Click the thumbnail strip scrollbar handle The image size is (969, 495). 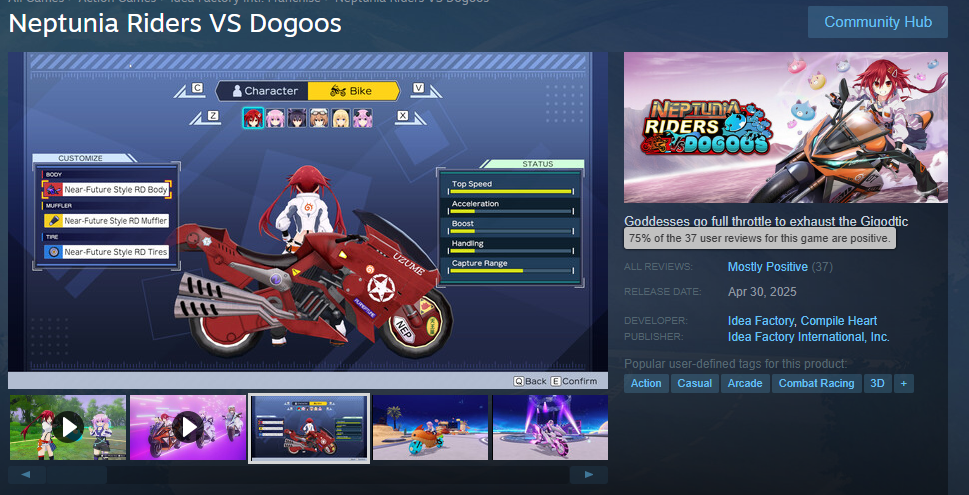pos(76,475)
